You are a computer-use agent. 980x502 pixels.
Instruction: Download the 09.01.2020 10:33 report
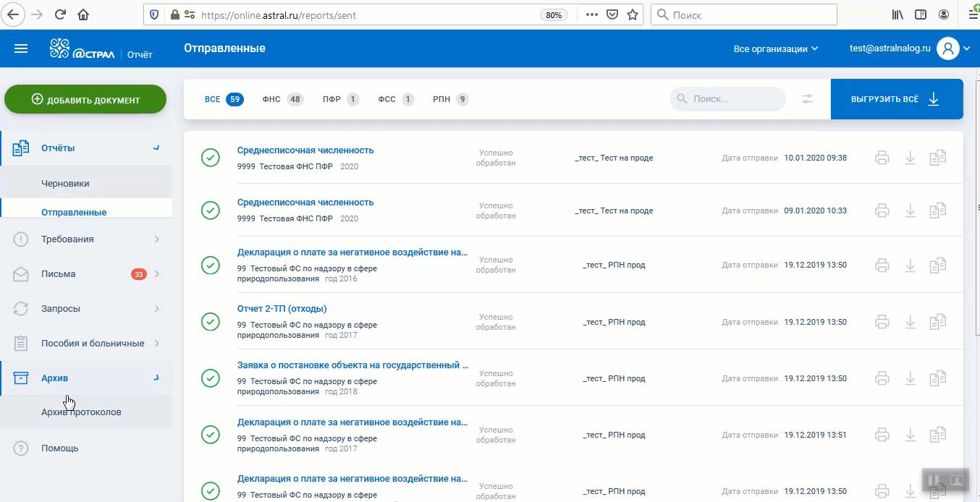tap(911, 210)
